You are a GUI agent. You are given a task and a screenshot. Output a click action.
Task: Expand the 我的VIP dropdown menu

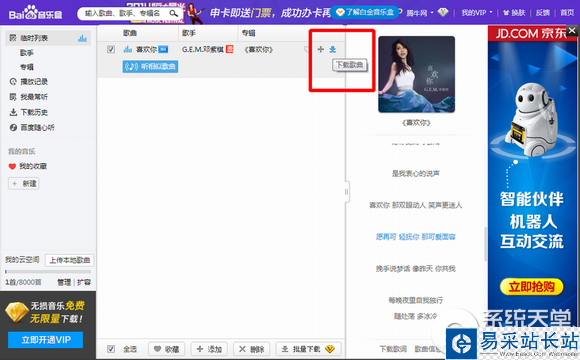click(x=477, y=13)
